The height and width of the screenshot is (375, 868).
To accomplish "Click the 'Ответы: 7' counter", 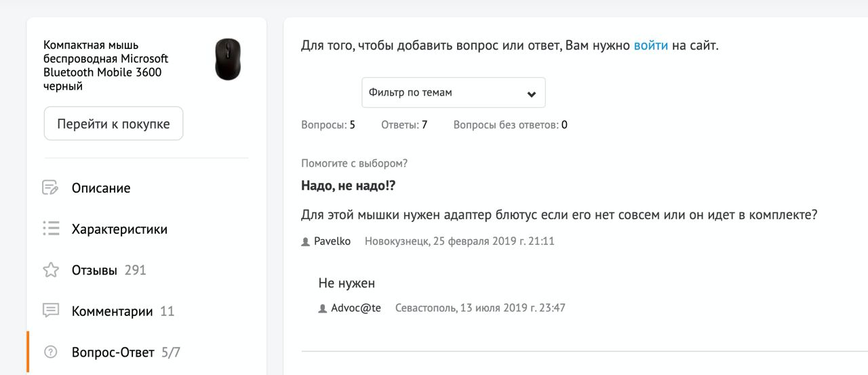I will tap(404, 125).
